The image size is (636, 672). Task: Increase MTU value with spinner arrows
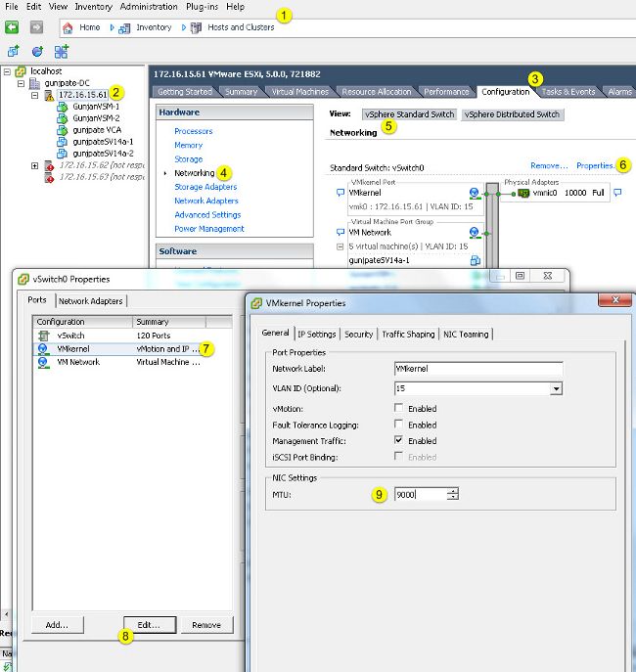tap(453, 491)
